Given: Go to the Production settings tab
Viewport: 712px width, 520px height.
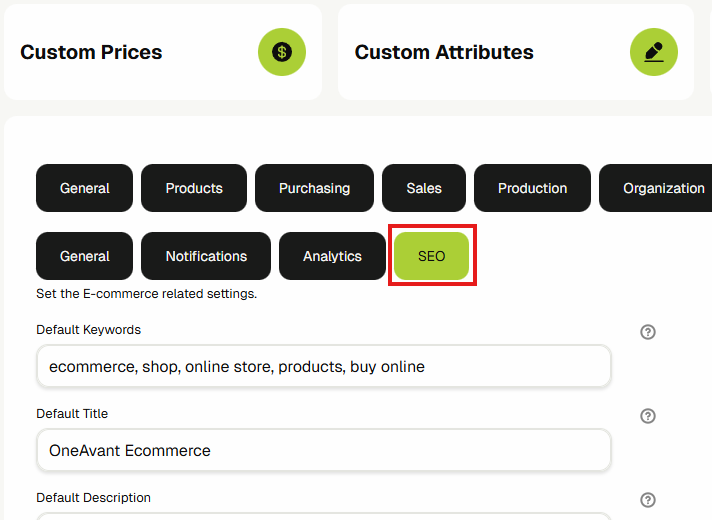Looking at the screenshot, I should click(532, 188).
